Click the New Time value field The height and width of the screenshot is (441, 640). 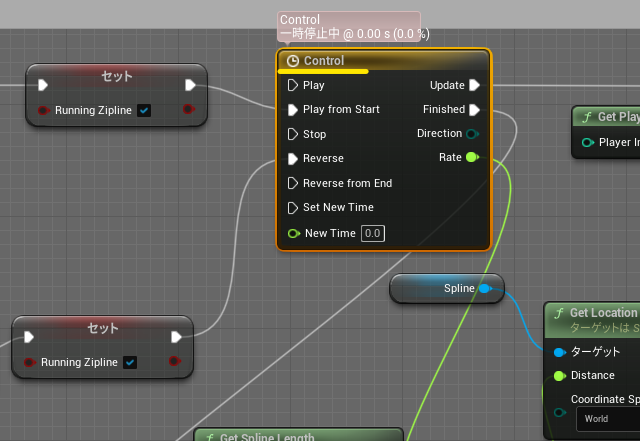pyautogui.click(x=372, y=233)
